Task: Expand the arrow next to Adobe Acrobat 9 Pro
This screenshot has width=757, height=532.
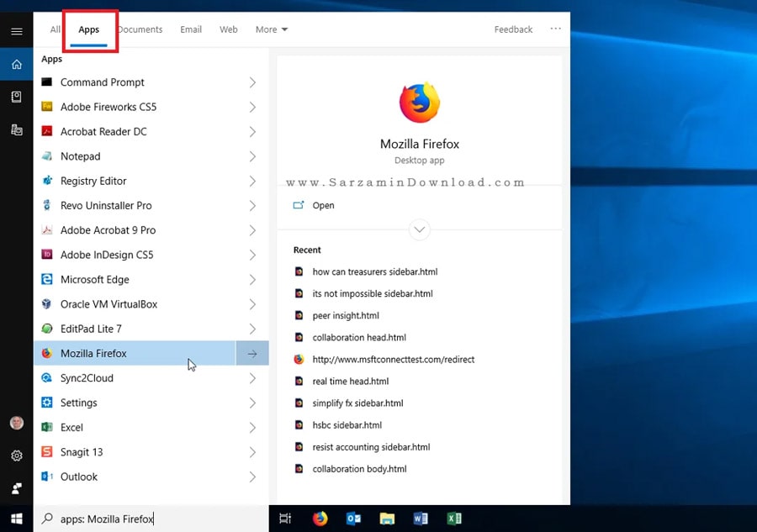Action: click(252, 230)
